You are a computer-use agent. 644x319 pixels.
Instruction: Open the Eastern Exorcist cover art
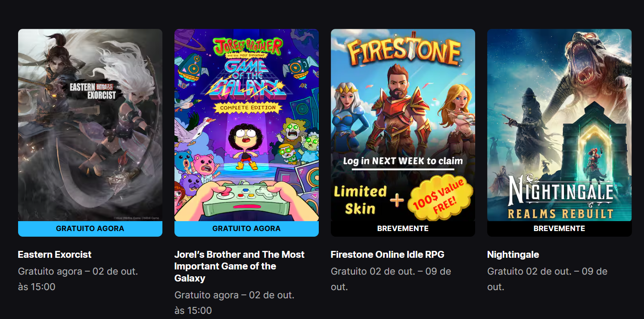pos(90,125)
